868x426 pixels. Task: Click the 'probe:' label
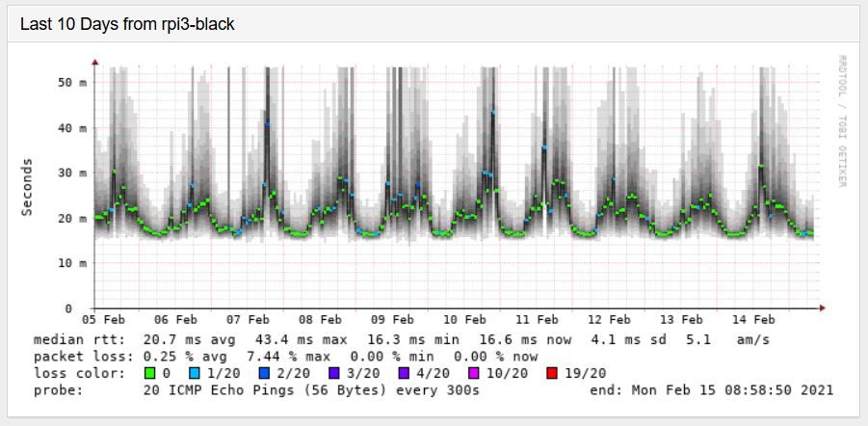58,390
